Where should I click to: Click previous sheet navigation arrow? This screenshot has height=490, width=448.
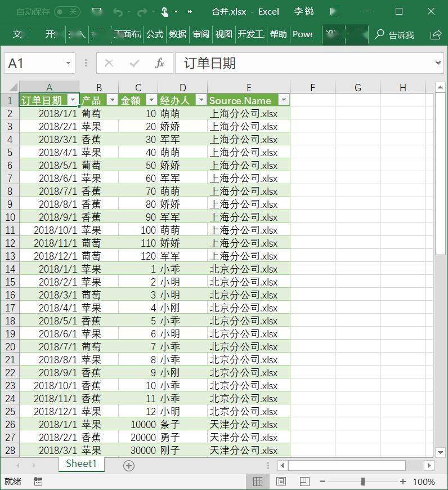tap(18, 466)
